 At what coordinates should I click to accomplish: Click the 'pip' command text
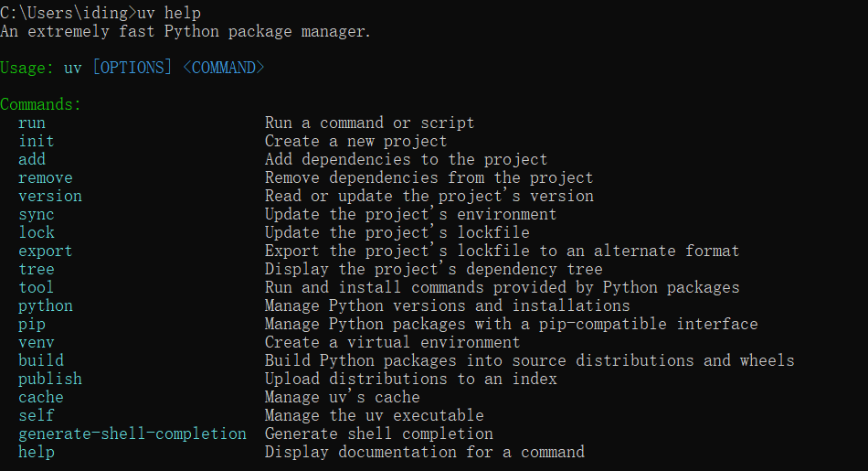tap(32, 324)
